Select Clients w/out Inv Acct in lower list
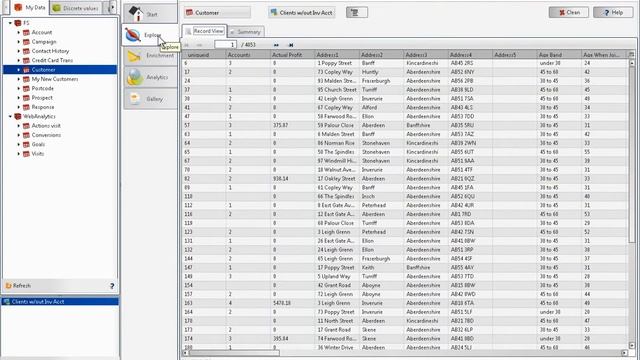Image resolution: width=640 pixels, height=360 pixels. click(x=60, y=302)
